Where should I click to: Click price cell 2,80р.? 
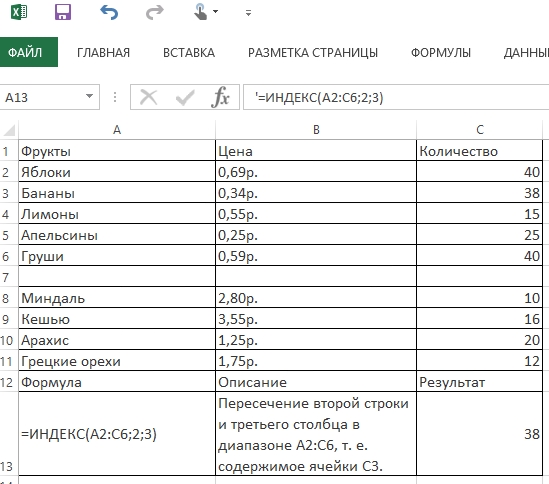pyautogui.click(x=316, y=298)
